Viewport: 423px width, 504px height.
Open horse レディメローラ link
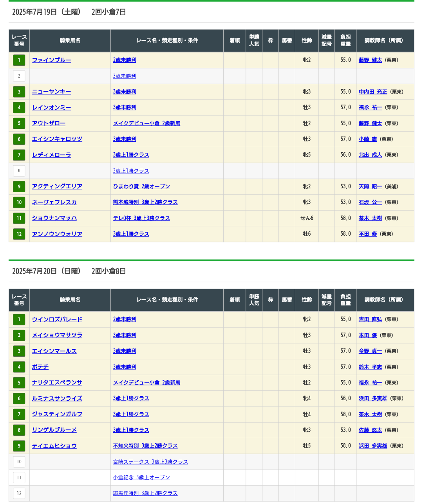pyautogui.click(x=51, y=155)
